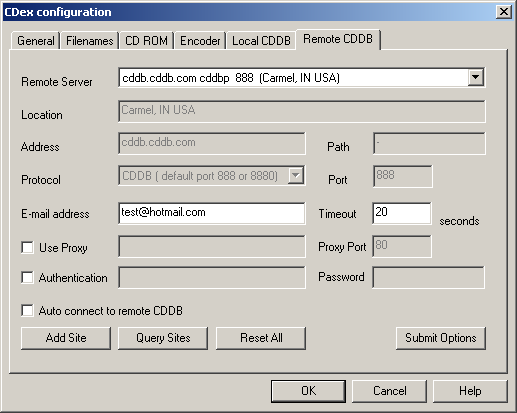Enable the Use Proxy checkbox
517x413 pixels.
point(27,248)
